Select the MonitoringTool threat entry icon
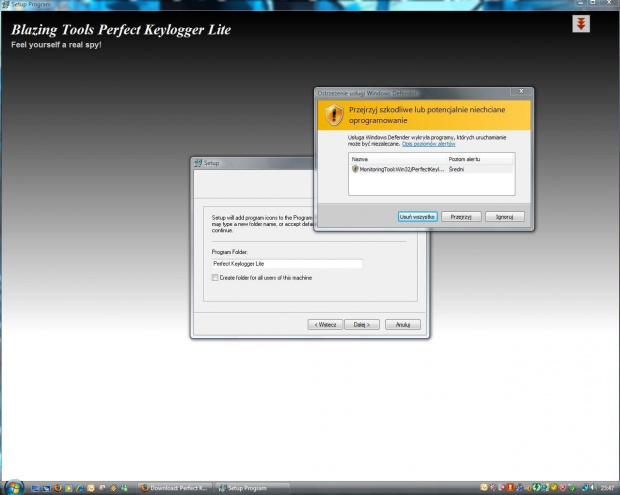Image resolution: width=620 pixels, height=495 pixels. tap(355, 169)
